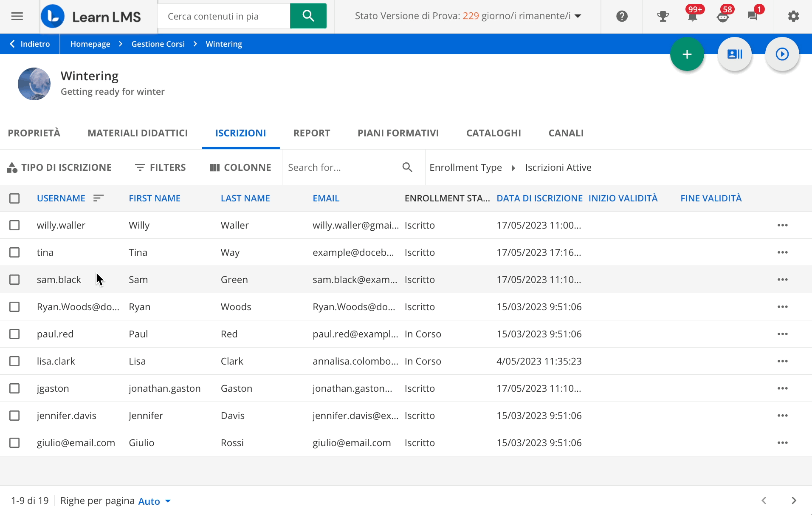The height and width of the screenshot is (515, 812).
Task: Click the Wintering course avatar image
Action: click(x=34, y=84)
